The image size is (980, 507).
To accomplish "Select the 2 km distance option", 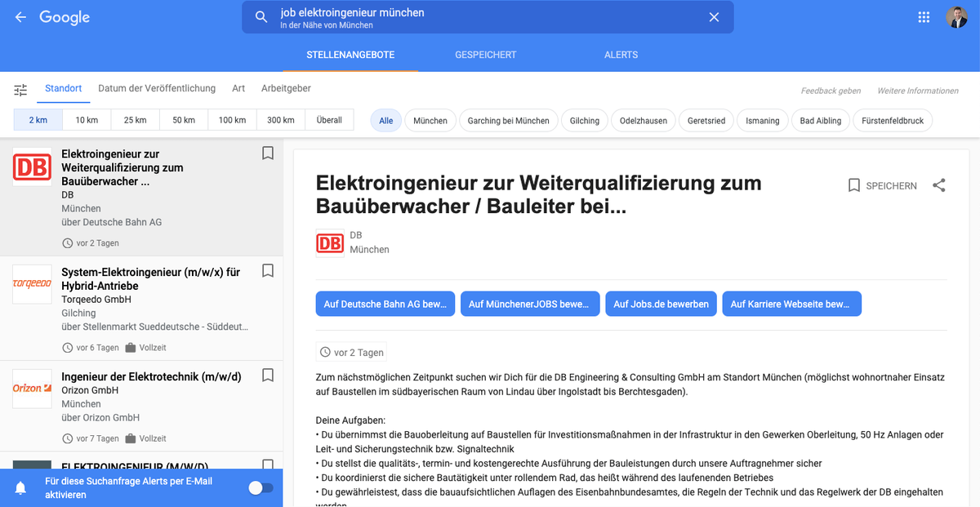I will coord(38,120).
